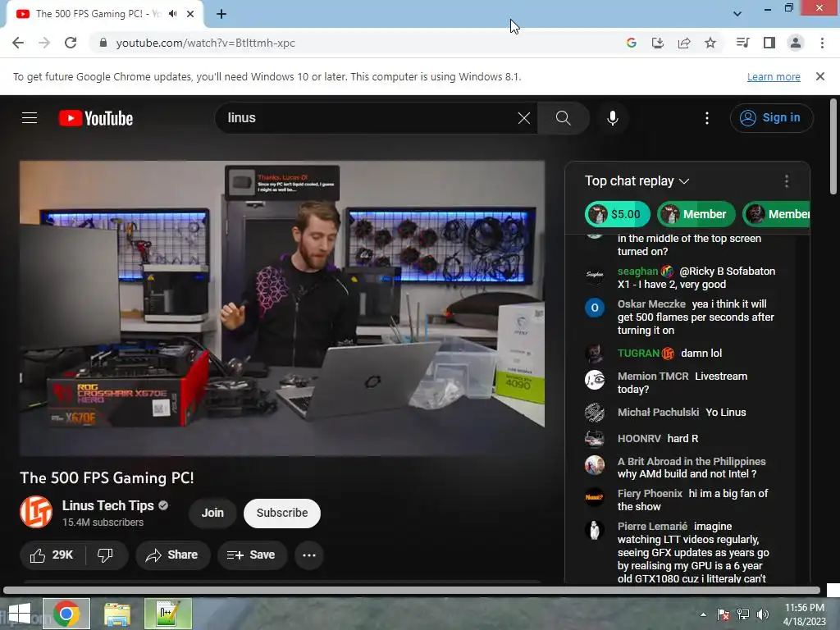
Task: Click the video player
Action: [282, 308]
